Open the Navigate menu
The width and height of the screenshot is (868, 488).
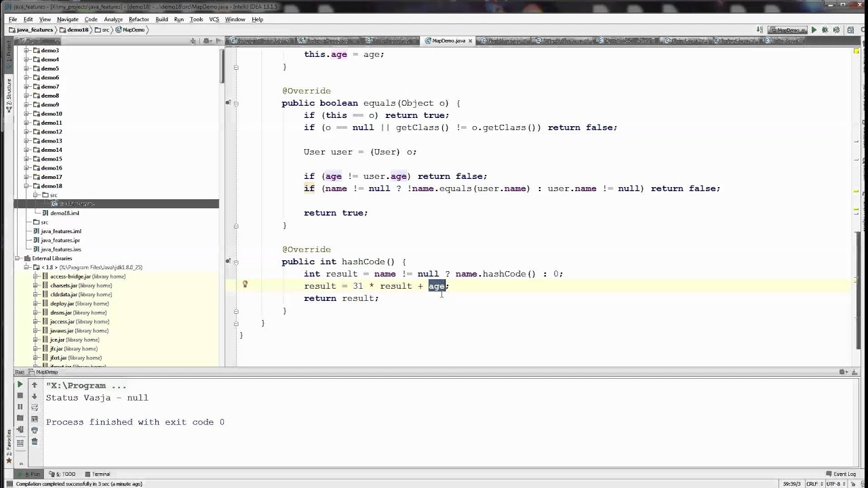[x=67, y=19]
